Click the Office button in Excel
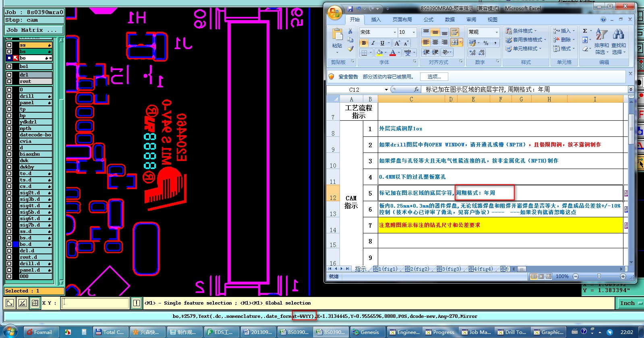 click(x=335, y=12)
